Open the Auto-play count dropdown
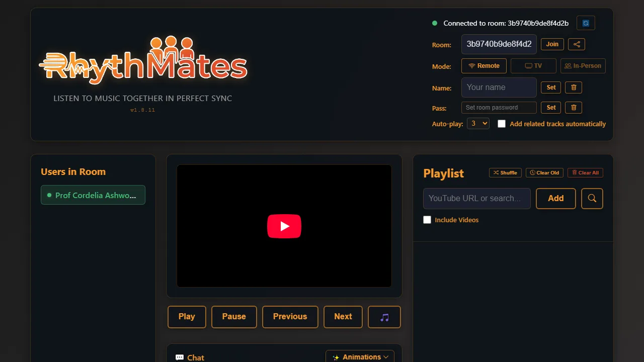 tap(478, 123)
